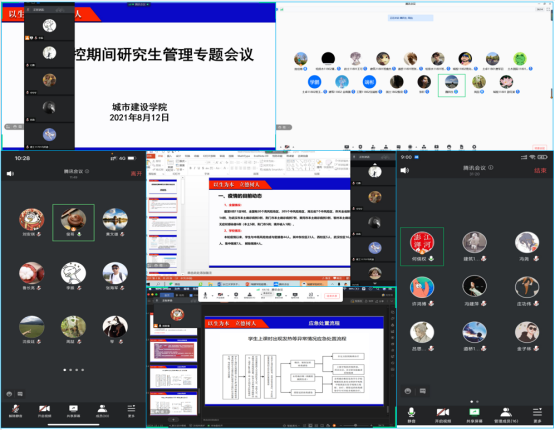Select the PowerPoint ribbon tab highlighted in red

[151, 156]
